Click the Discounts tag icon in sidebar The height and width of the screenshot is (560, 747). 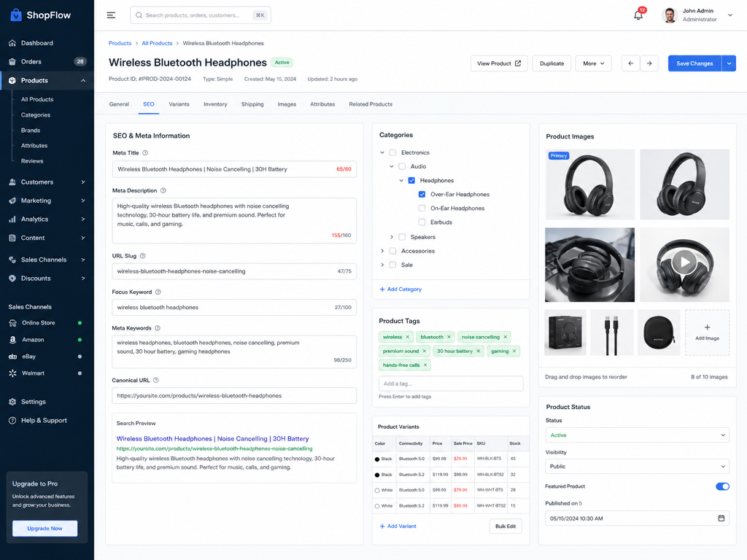[12, 278]
